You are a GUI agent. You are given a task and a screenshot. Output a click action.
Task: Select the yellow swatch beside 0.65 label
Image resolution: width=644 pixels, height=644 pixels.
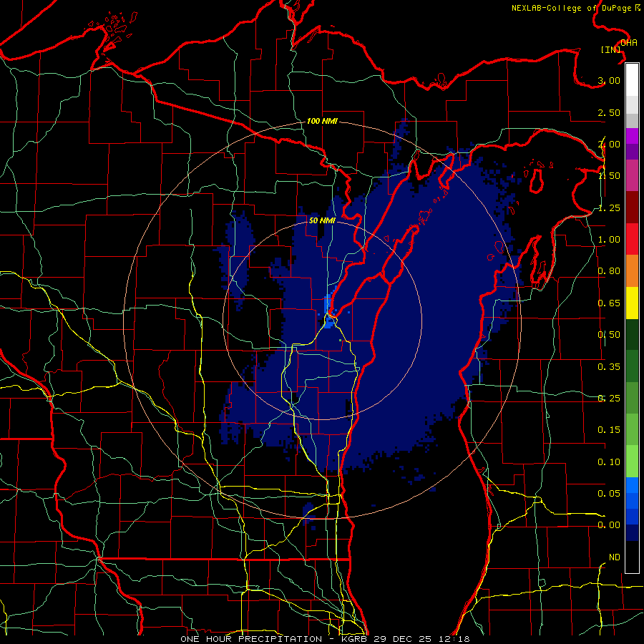coord(632,303)
